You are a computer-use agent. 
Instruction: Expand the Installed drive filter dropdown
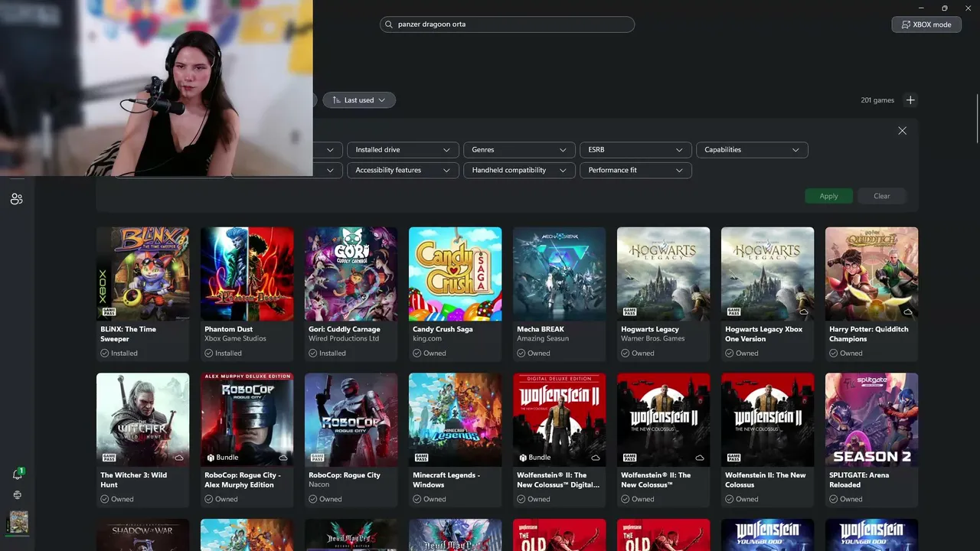click(403, 150)
